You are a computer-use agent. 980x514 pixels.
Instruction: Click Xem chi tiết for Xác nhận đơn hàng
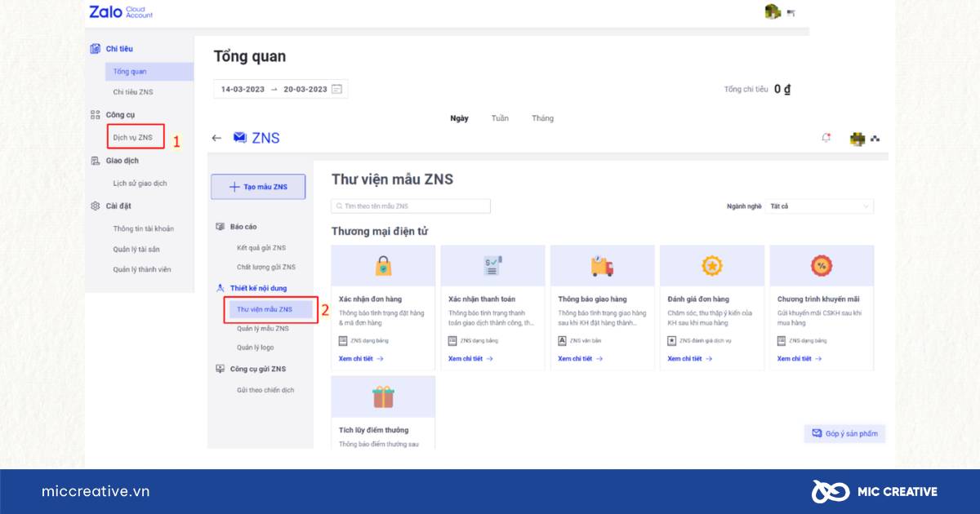point(361,359)
